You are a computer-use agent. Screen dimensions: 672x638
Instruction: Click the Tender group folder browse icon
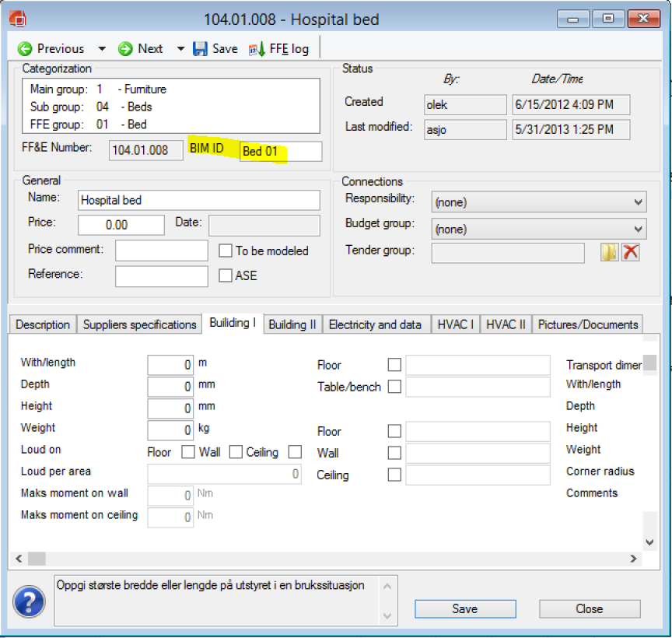pyautogui.click(x=609, y=252)
